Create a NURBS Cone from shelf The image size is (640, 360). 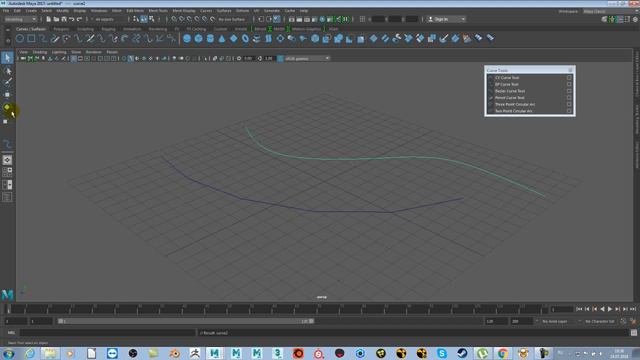(x=222, y=39)
